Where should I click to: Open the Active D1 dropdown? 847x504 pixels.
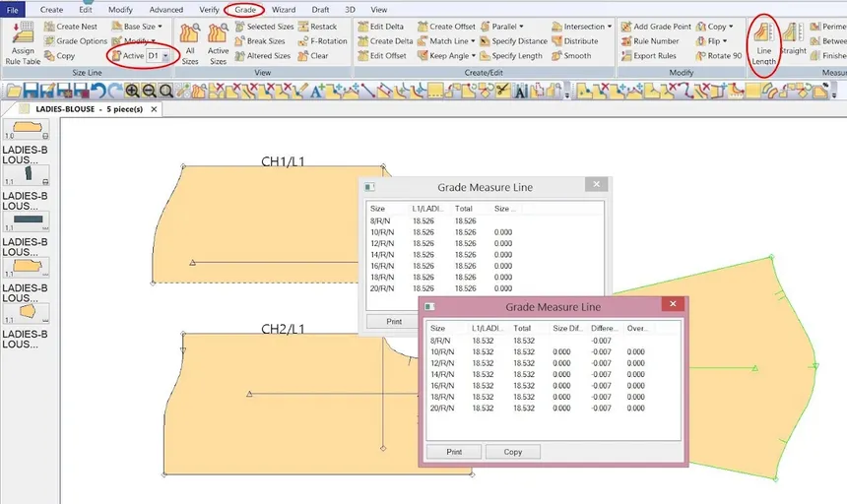click(x=164, y=56)
